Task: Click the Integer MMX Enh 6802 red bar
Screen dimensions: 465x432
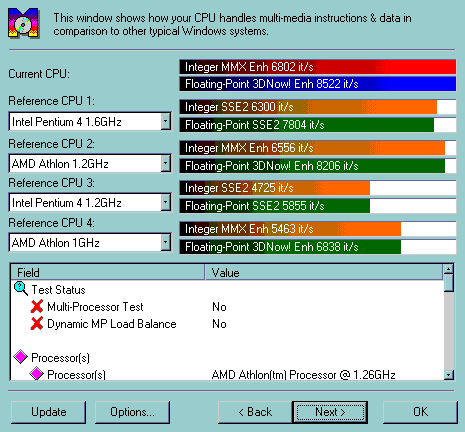Action: (x=318, y=67)
